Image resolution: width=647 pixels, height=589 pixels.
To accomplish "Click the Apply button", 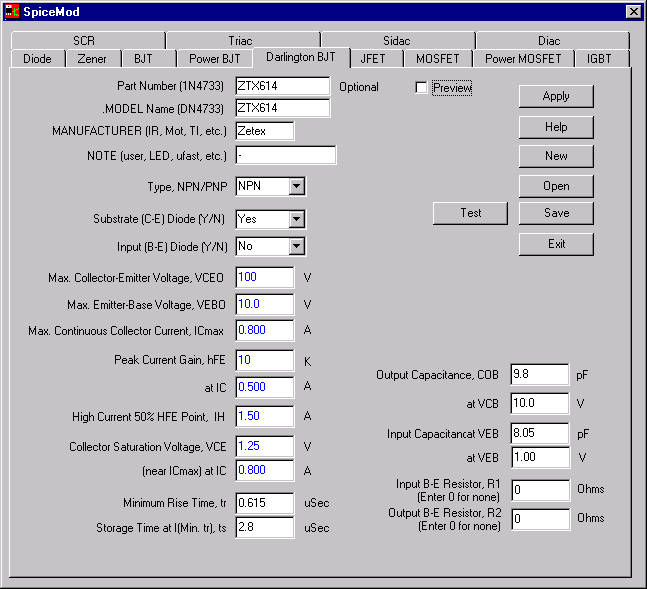I will [x=556, y=96].
